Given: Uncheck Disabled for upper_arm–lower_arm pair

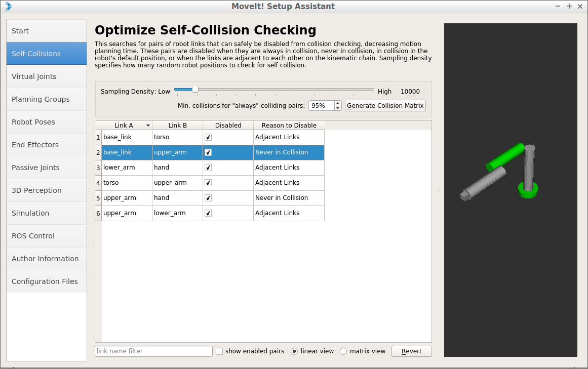Looking at the screenshot, I should [208, 213].
